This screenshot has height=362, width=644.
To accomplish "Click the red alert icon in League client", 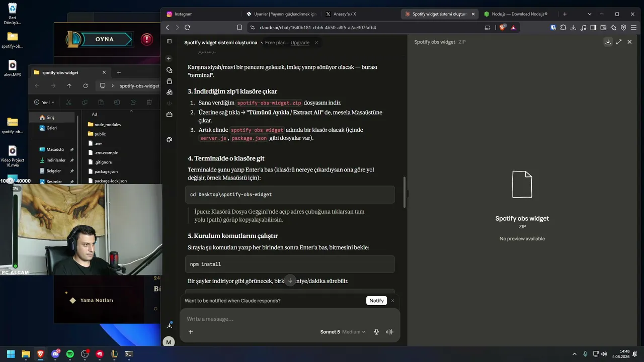I will (147, 39).
